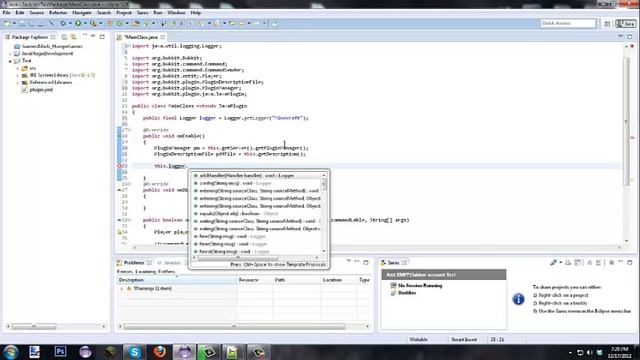Switch to the Problems tab
The height and width of the screenshot is (360, 640).
[x=133, y=262]
